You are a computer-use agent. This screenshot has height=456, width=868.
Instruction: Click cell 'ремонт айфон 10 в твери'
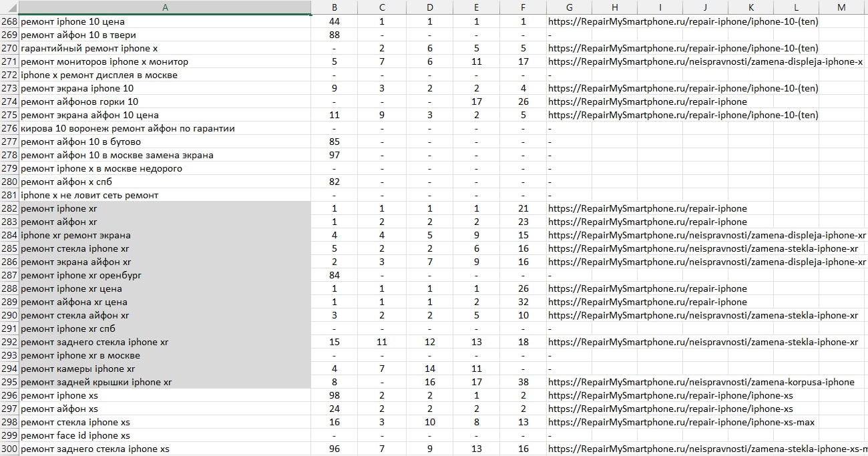165,35
